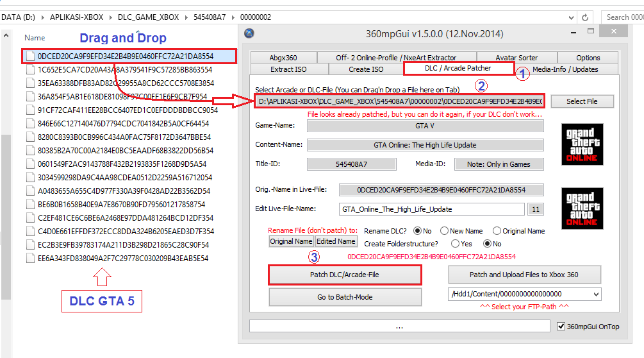The width and height of the screenshot is (644, 358).
Task: Click Content-Name field The High Life Update
Action: pyautogui.click(x=425, y=145)
